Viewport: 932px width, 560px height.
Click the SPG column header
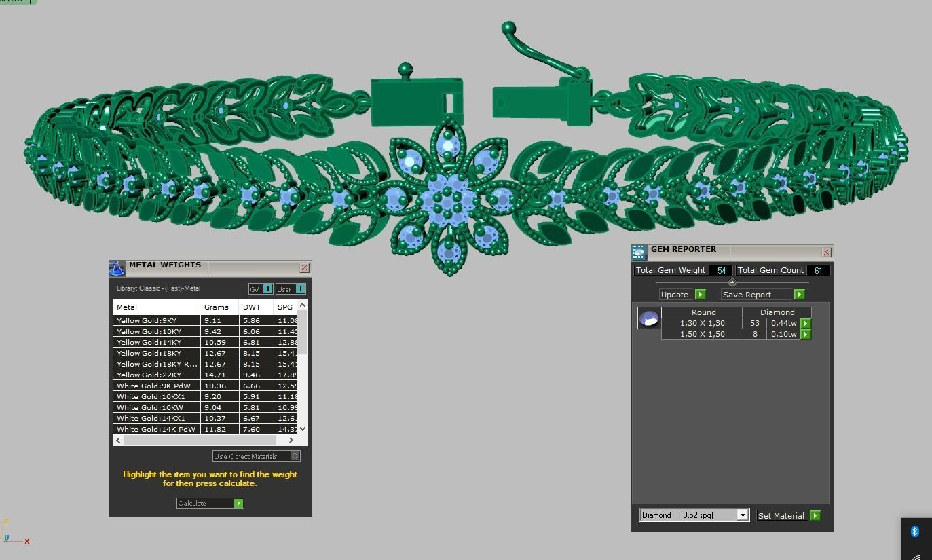click(286, 307)
